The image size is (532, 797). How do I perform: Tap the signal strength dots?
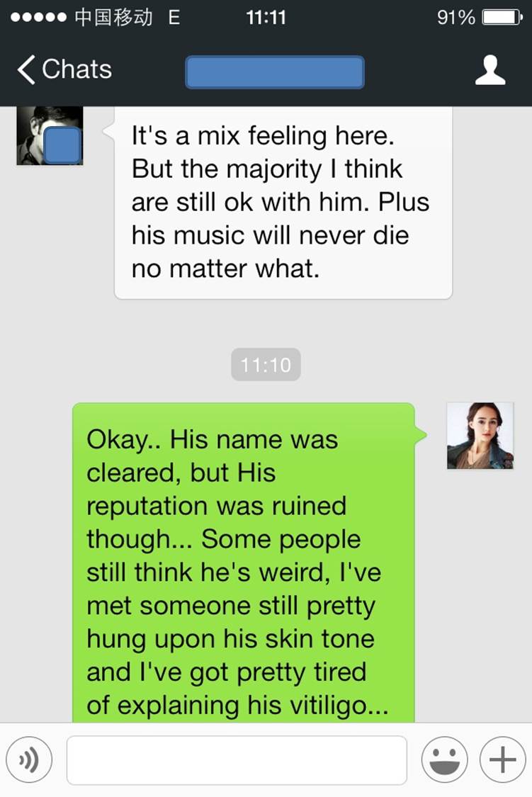[x=39, y=18]
